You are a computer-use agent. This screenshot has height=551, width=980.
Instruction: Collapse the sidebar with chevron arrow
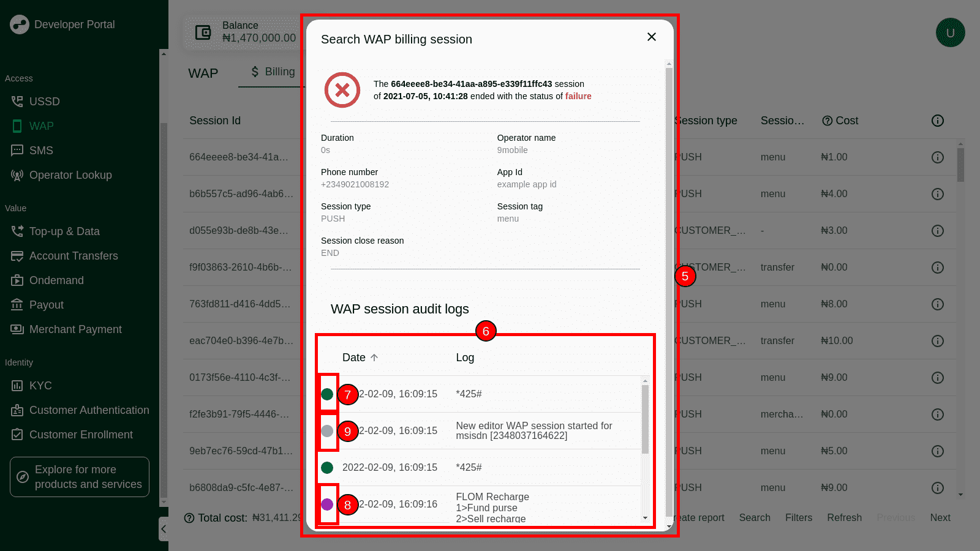click(164, 529)
